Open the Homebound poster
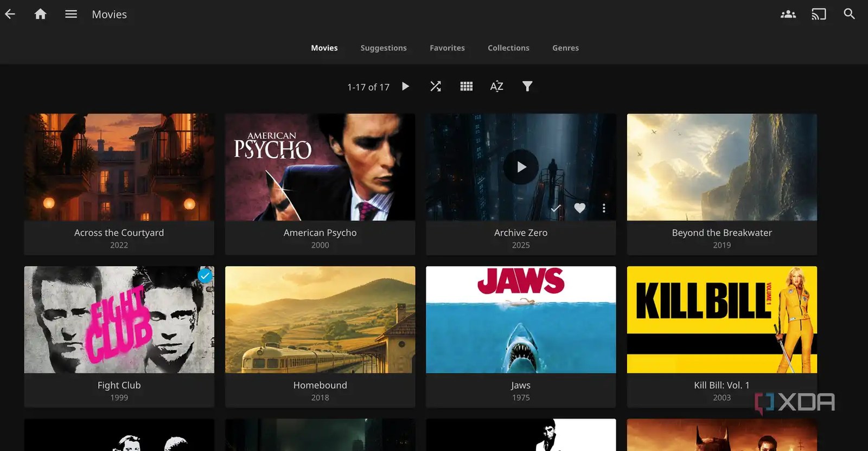This screenshot has width=868, height=451. [x=320, y=319]
